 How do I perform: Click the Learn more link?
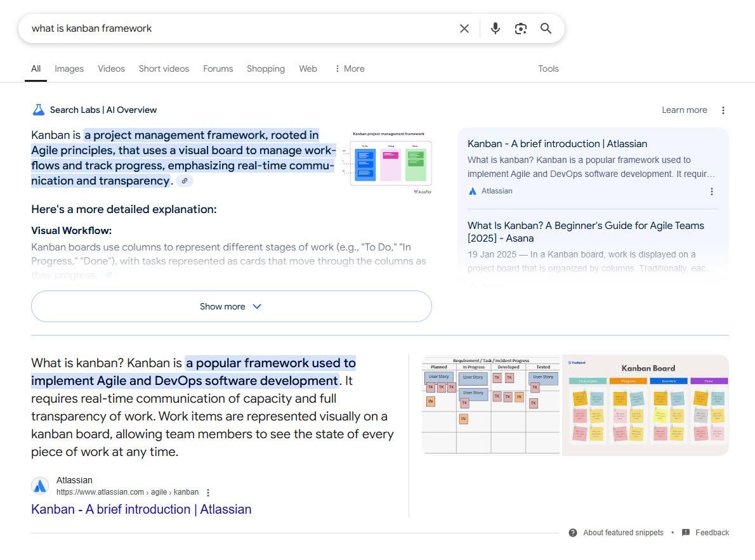point(684,110)
